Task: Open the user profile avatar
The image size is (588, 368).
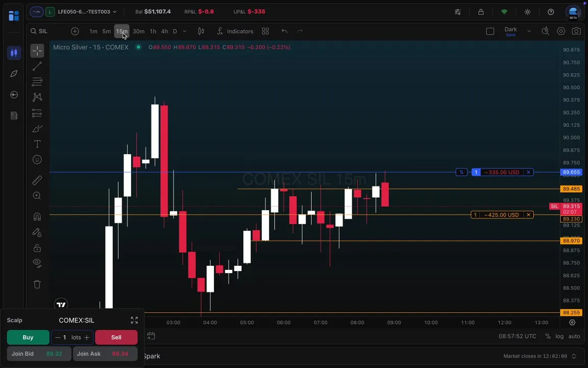Action: click(573, 12)
